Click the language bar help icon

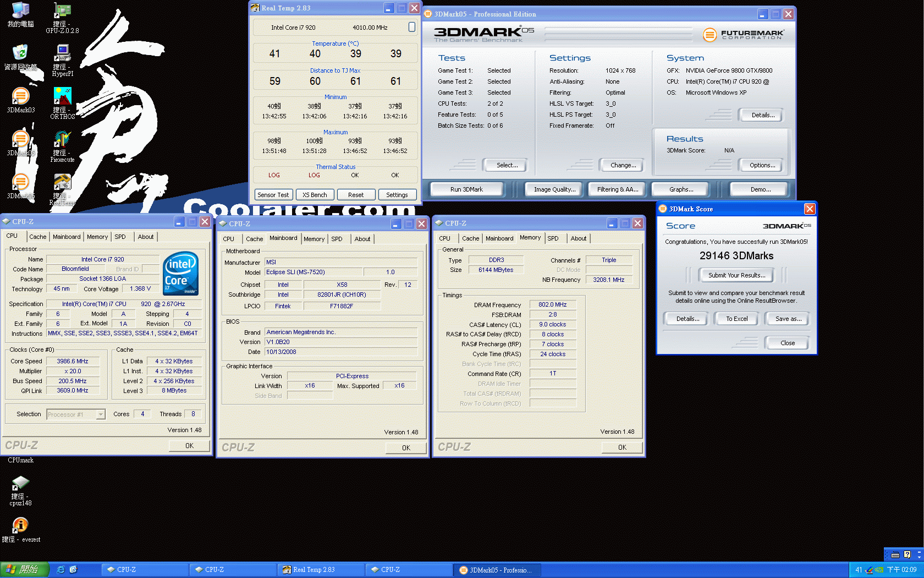pos(907,555)
